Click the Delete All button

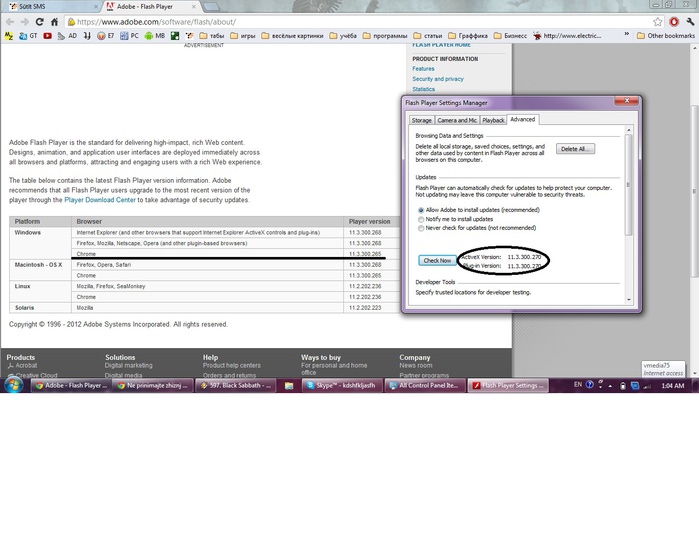point(575,149)
